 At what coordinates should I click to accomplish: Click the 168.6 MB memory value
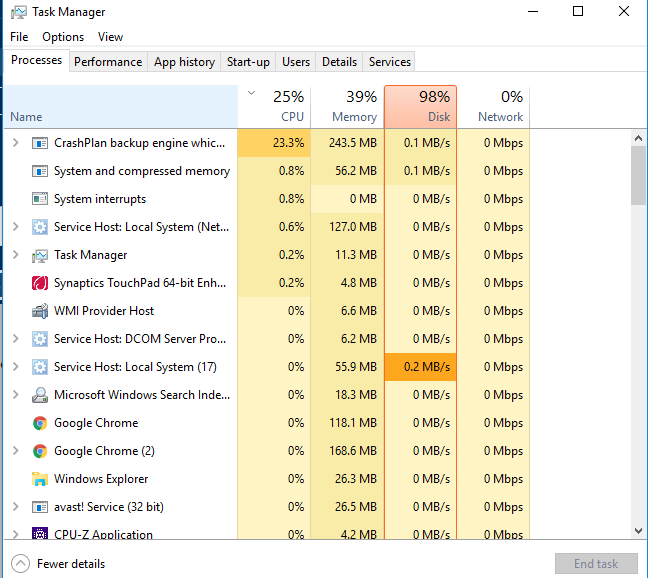pyautogui.click(x=353, y=451)
